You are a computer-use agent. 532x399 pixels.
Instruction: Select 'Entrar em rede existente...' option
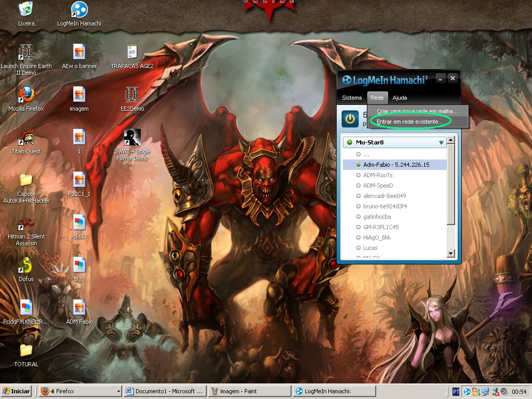[409, 121]
